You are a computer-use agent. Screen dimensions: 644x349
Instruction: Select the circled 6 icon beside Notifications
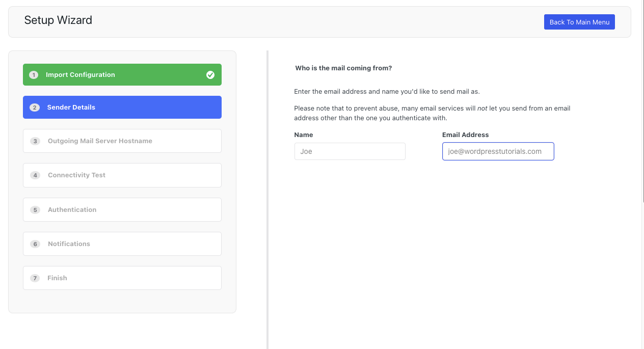35,244
